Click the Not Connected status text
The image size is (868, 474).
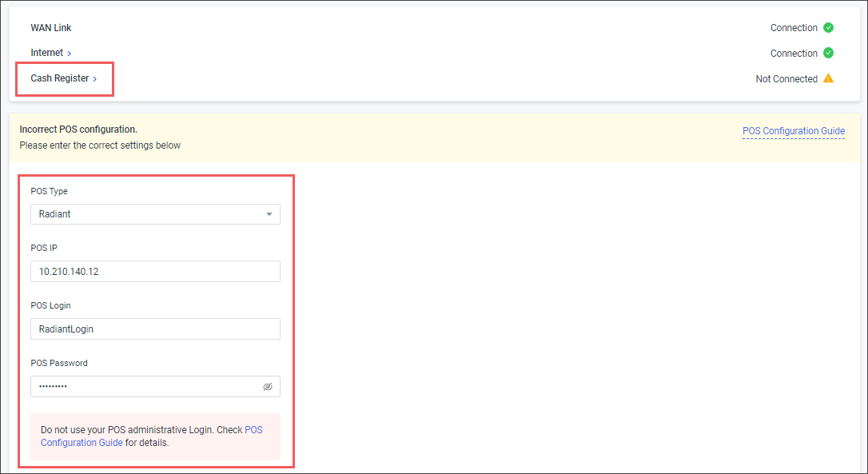[786, 79]
